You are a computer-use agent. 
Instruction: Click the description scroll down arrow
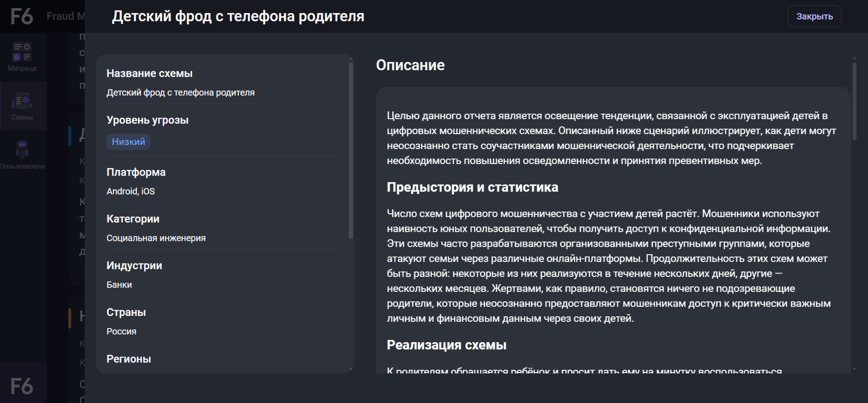tap(854, 369)
